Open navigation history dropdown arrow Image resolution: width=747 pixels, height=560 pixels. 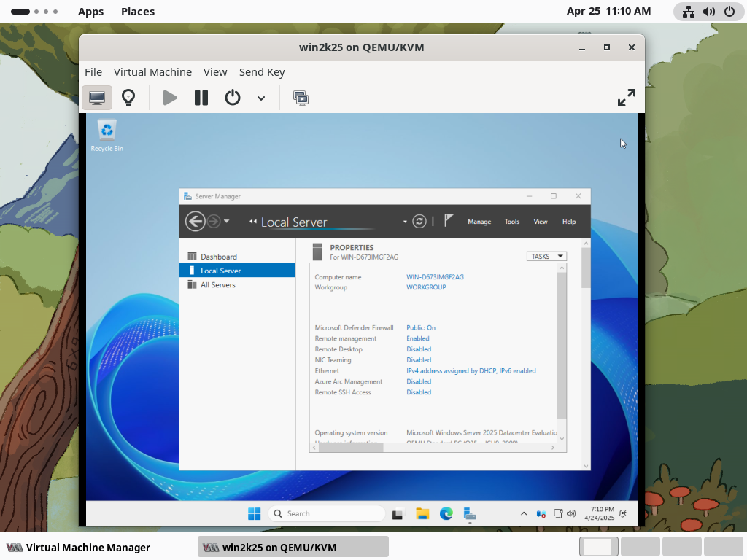(x=227, y=222)
